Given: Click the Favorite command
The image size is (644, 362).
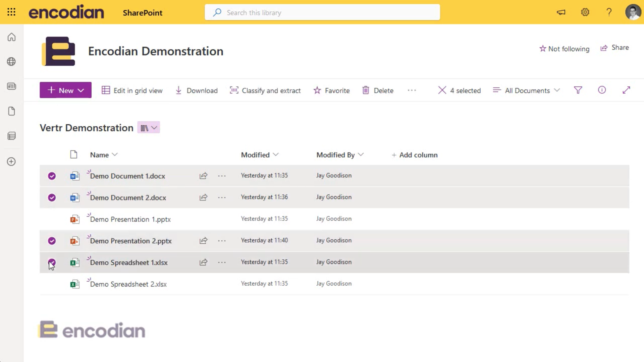Looking at the screenshot, I should 331,90.
